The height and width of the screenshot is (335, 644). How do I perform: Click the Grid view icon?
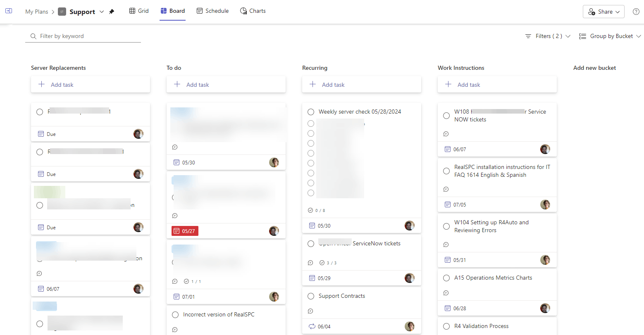138,11
